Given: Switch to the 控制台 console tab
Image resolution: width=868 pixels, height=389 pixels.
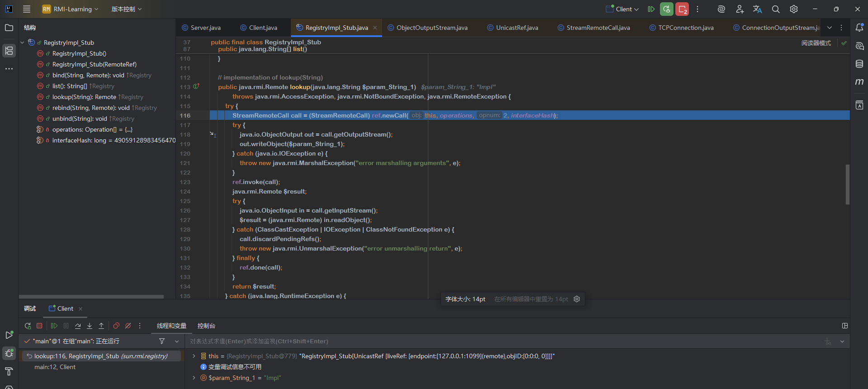Looking at the screenshot, I should 206,326.
